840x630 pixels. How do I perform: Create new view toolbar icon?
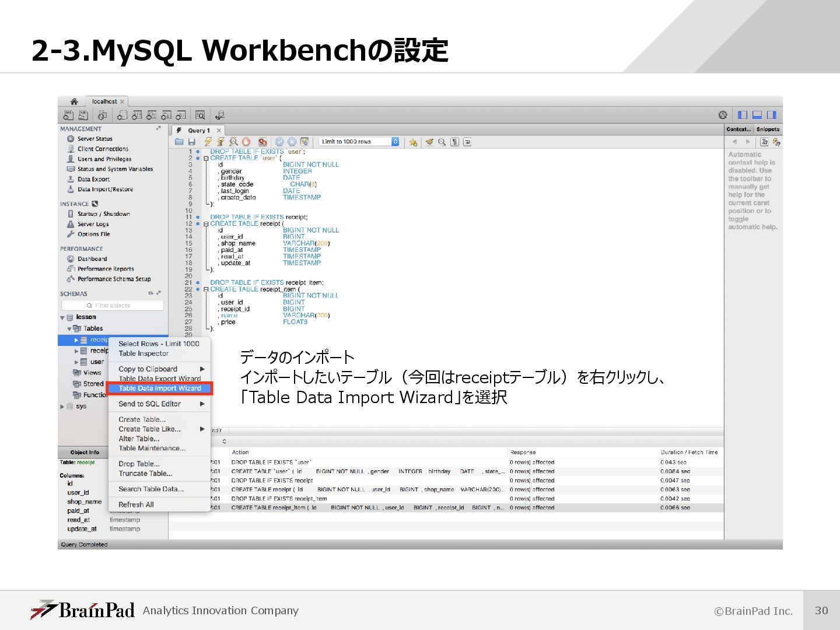(152, 116)
